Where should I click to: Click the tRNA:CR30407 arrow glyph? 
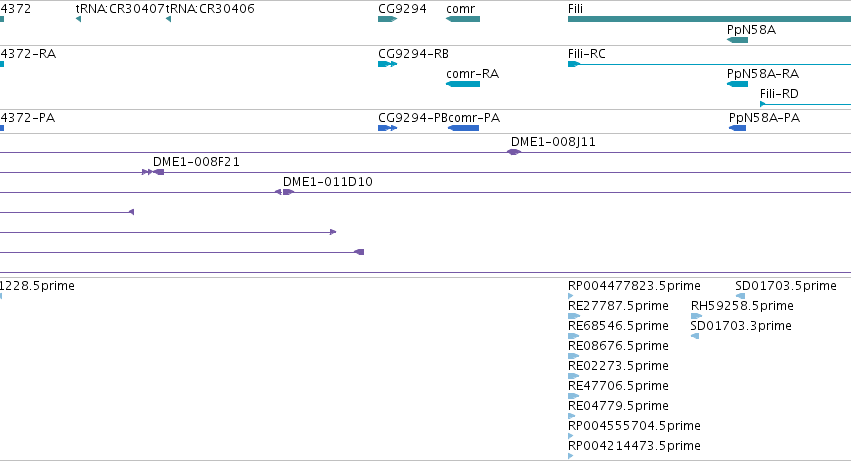pos(79,19)
